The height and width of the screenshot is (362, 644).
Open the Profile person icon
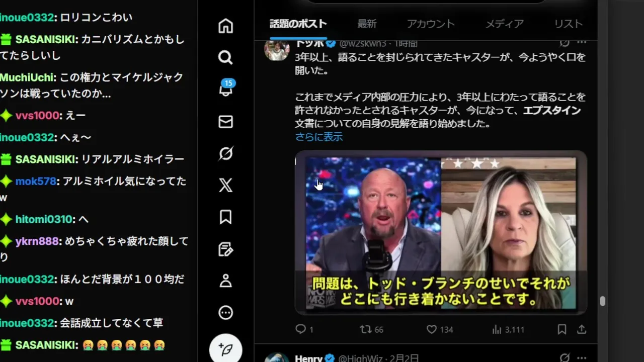(225, 281)
